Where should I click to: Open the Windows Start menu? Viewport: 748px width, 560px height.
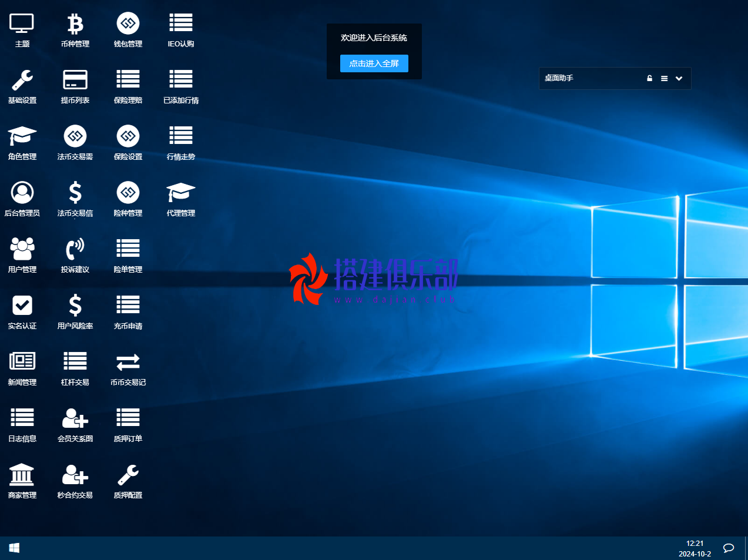15,548
